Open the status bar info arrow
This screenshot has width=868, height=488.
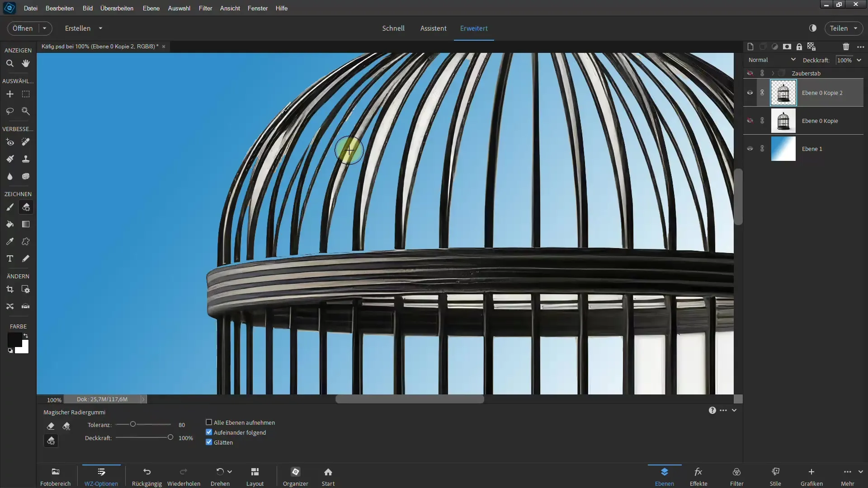[x=143, y=399]
